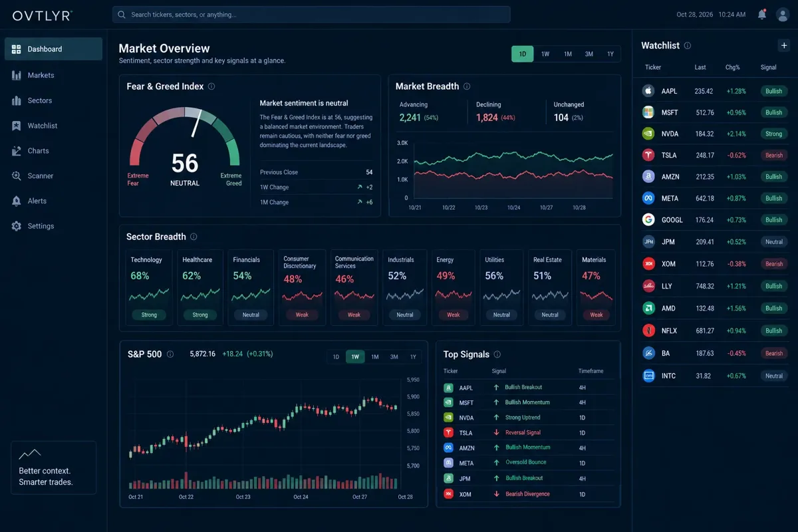Open the notifications bell icon
The height and width of the screenshot is (532, 798).
(x=762, y=14)
